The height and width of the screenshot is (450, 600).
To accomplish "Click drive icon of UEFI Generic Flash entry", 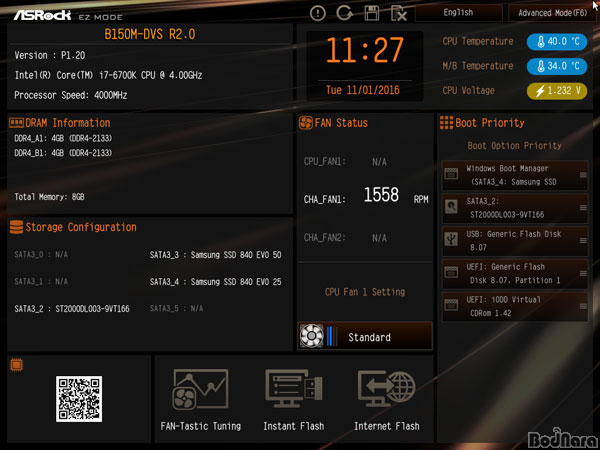I will tap(451, 272).
